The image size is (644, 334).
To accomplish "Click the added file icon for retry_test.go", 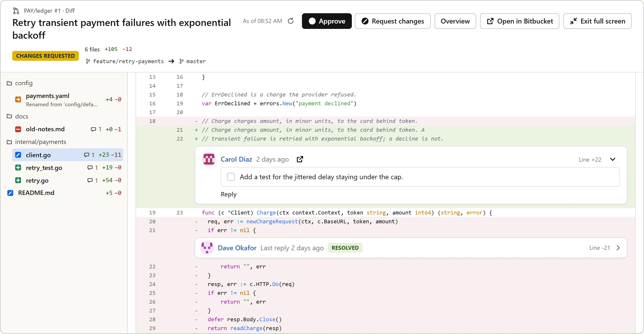I will [x=18, y=168].
